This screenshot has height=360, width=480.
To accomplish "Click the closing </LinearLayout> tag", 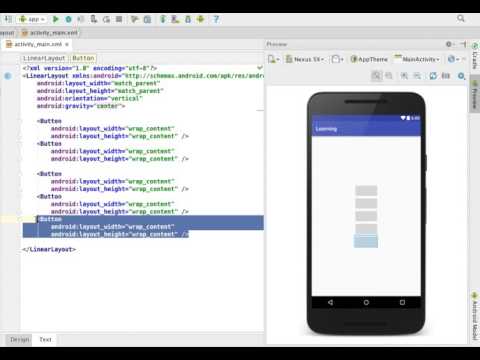I will coord(49,249).
